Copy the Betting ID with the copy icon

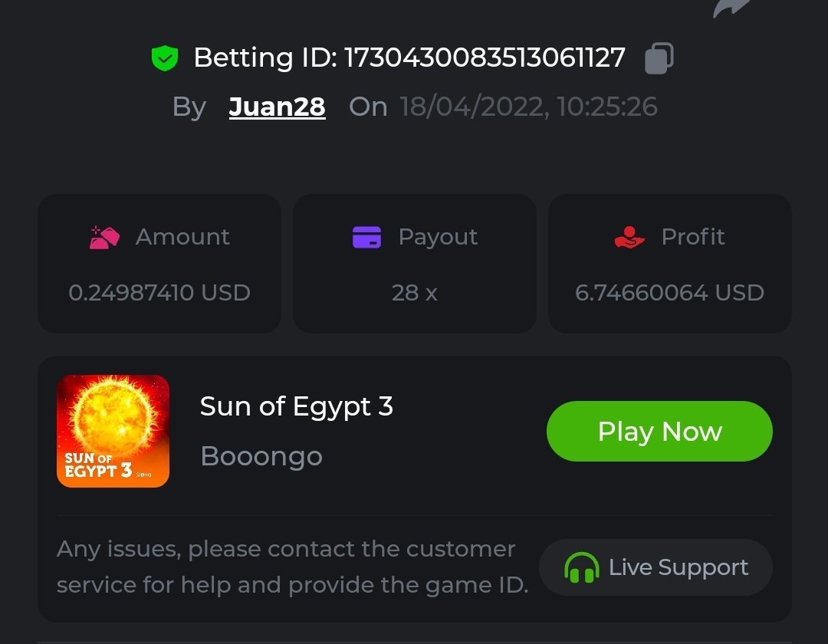[x=659, y=58]
